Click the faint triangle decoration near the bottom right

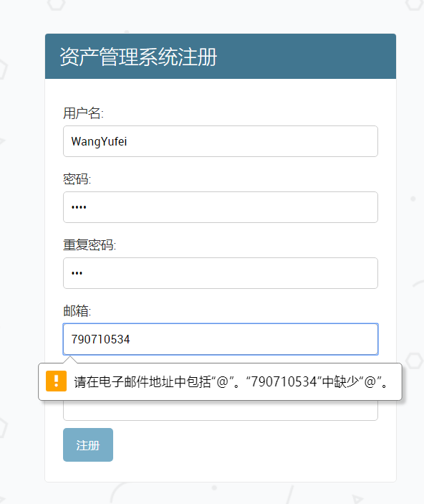click(357, 498)
